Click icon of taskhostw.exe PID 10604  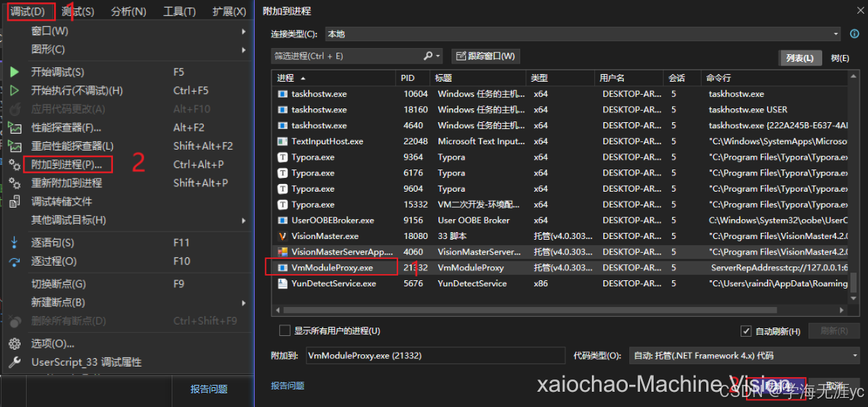tap(282, 94)
